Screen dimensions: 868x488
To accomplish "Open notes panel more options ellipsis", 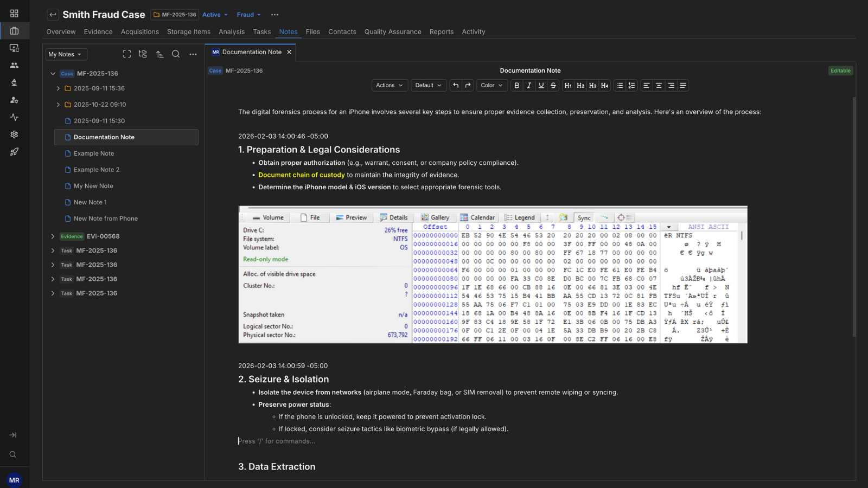I will tap(193, 54).
